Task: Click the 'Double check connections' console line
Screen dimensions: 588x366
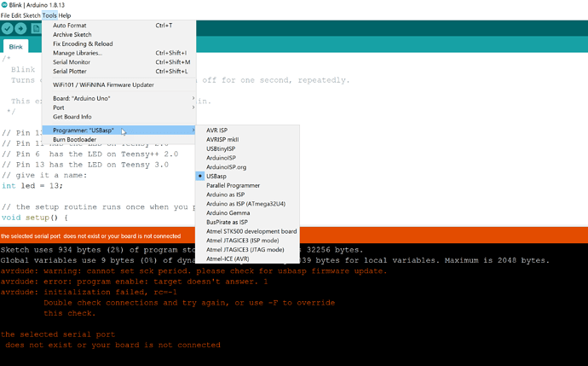Action: (x=189, y=303)
